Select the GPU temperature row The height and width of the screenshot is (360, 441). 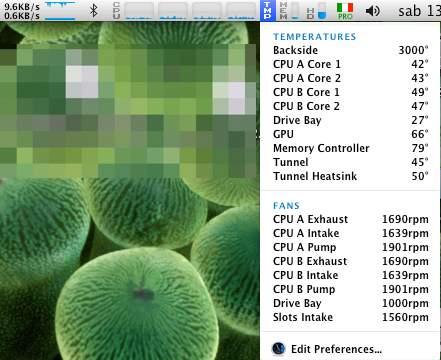[x=350, y=134]
